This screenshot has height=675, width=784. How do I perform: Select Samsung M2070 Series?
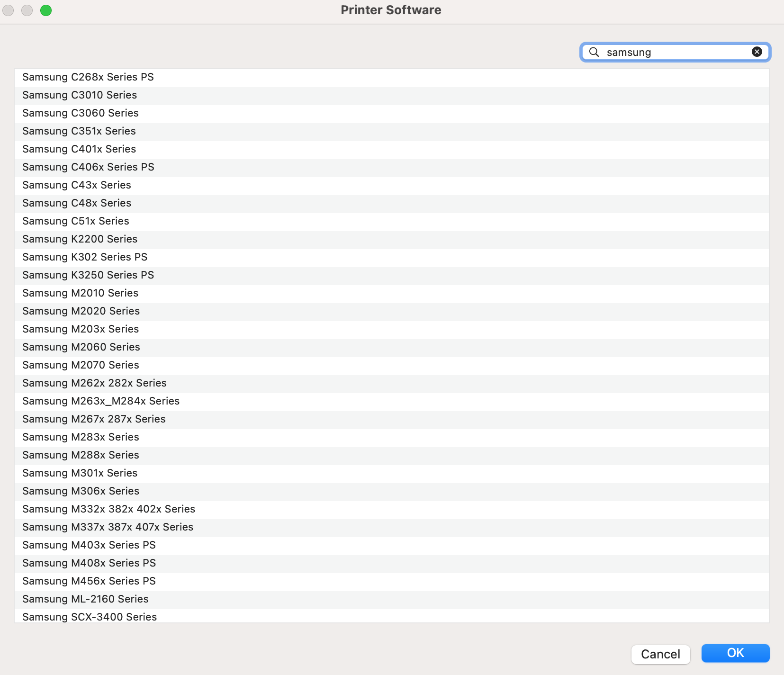pos(392,365)
